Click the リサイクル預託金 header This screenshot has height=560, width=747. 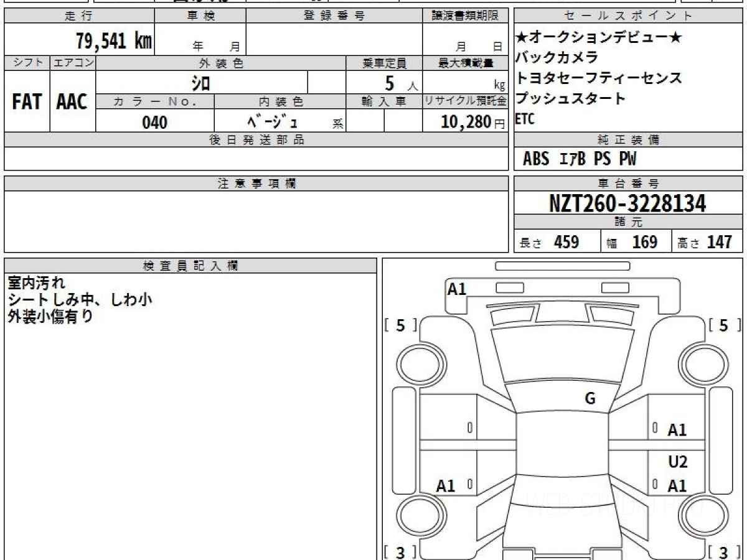(x=466, y=101)
